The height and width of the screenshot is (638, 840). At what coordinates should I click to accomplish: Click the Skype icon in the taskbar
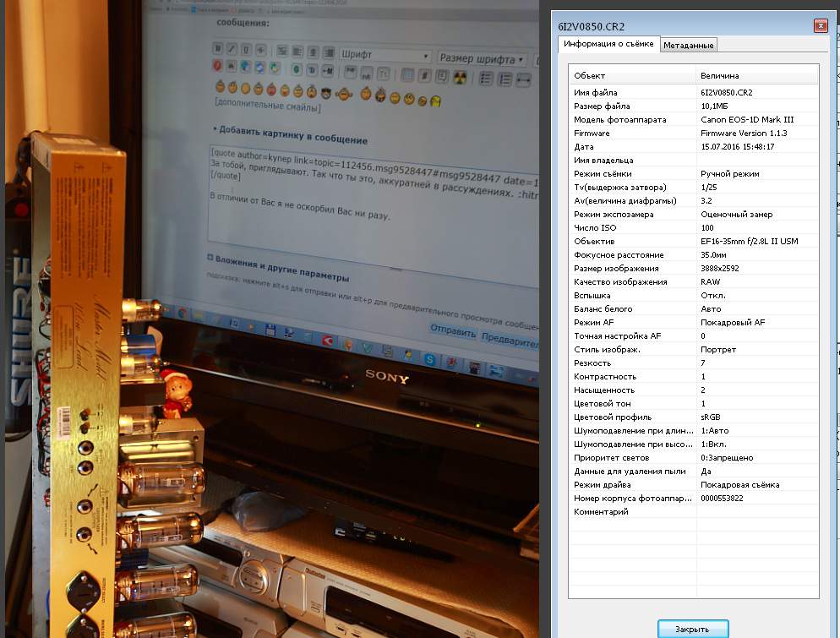(x=429, y=359)
